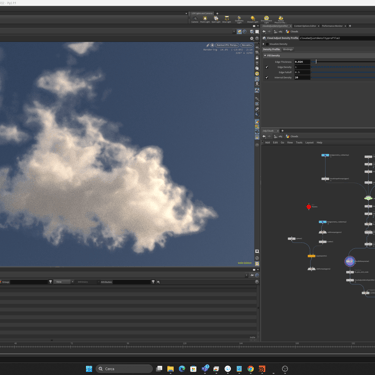Open the camera dropdown beside the Persp menu
Viewport: 375px width, 375px height.
(246, 45)
